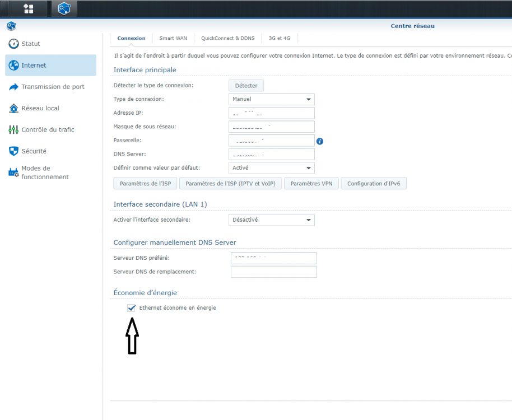Uncheck Ethernet économe en énergie checkbox
Screen dimensions: 512x420
(x=131, y=308)
